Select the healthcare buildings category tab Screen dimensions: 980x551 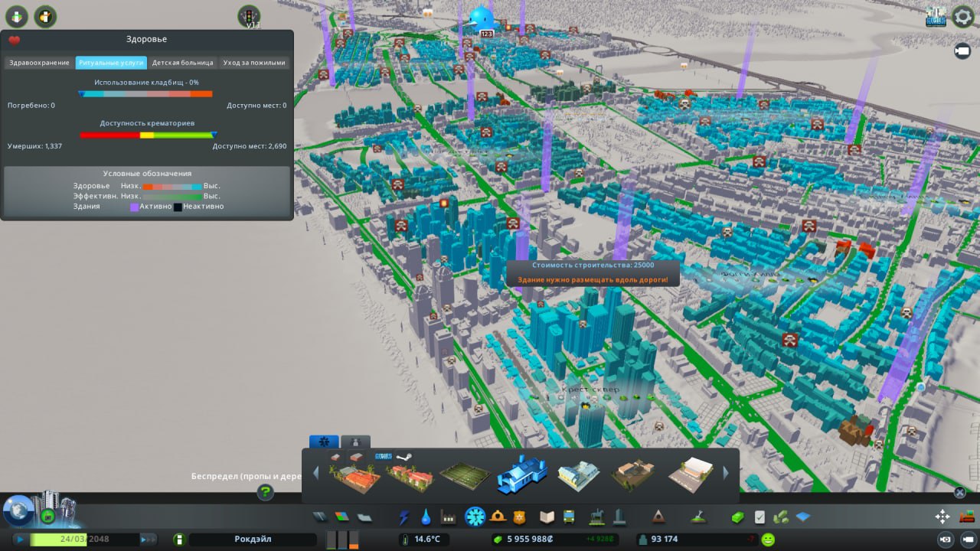coord(324,442)
